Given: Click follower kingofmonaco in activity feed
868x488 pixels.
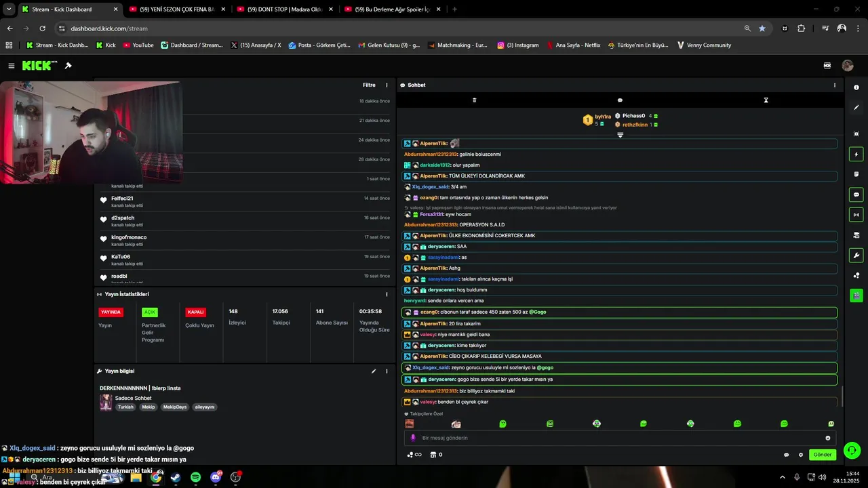Looking at the screenshot, I should pos(129,237).
